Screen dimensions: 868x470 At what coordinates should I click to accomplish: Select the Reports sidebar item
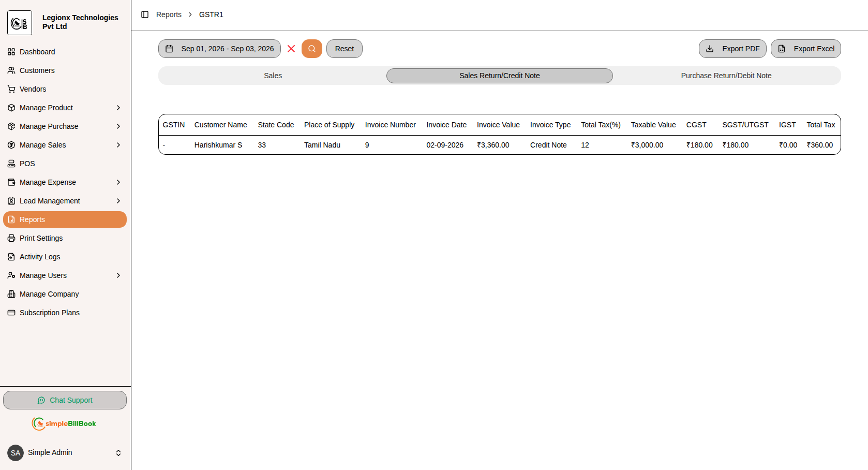(x=65, y=219)
